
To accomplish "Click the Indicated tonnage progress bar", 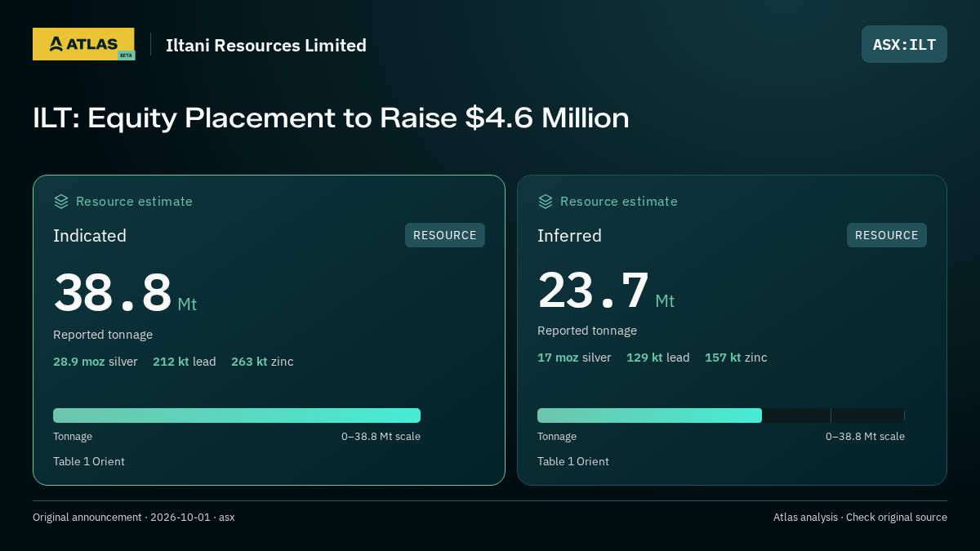I will click(237, 415).
